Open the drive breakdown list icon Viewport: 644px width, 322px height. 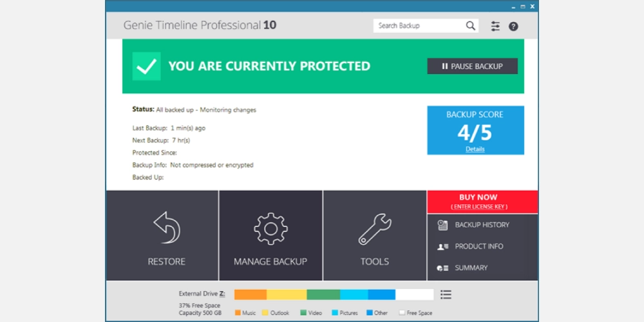point(446,294)
